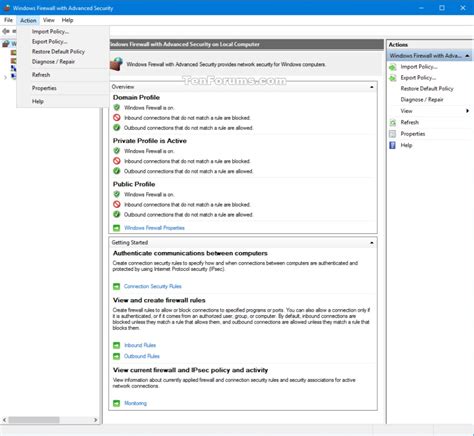The width and height of the screenshot is (474, 436).
Task: Click the firewall brick wall globe icon
Action: point(117,64)
